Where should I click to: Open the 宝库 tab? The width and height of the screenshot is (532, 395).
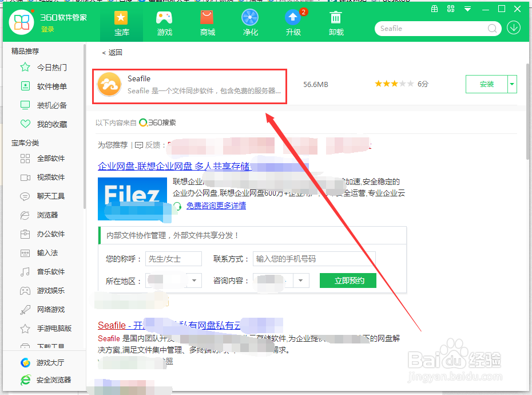point(121,23)
